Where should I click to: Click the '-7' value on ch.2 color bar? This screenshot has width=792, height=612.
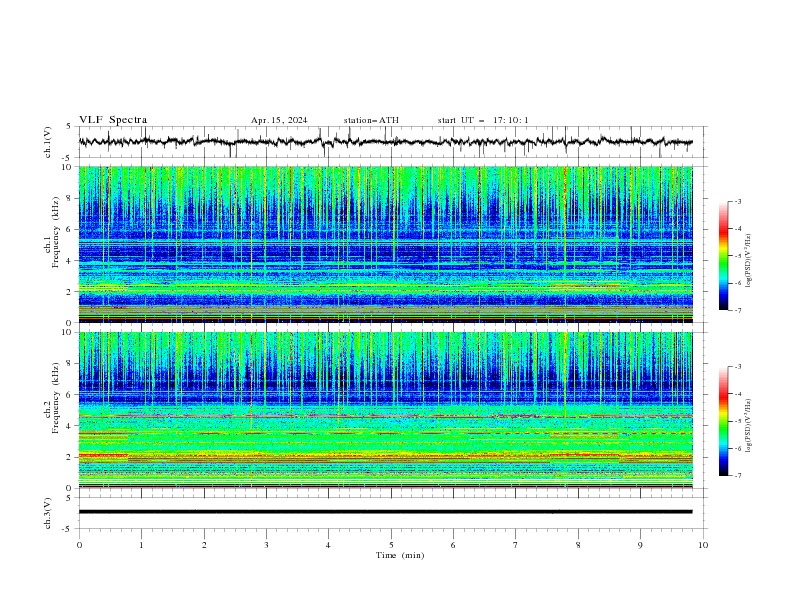[x=738, y=475]
